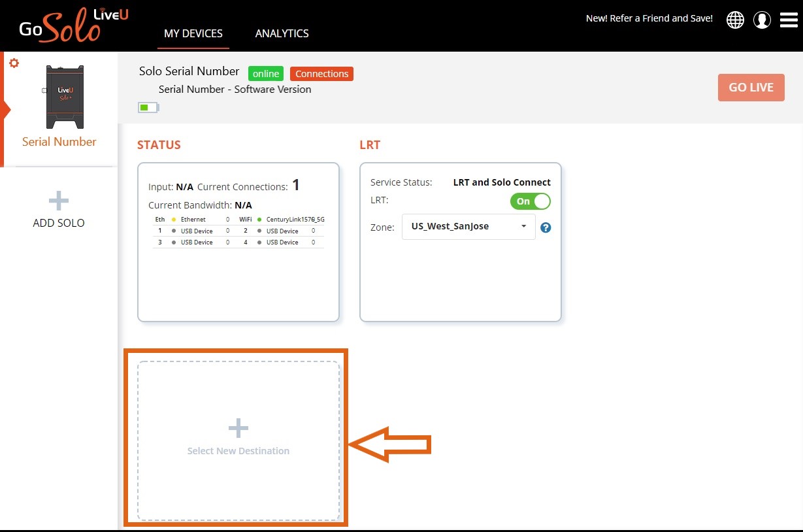Turn off the LRT toggle switch

point(531,201)
